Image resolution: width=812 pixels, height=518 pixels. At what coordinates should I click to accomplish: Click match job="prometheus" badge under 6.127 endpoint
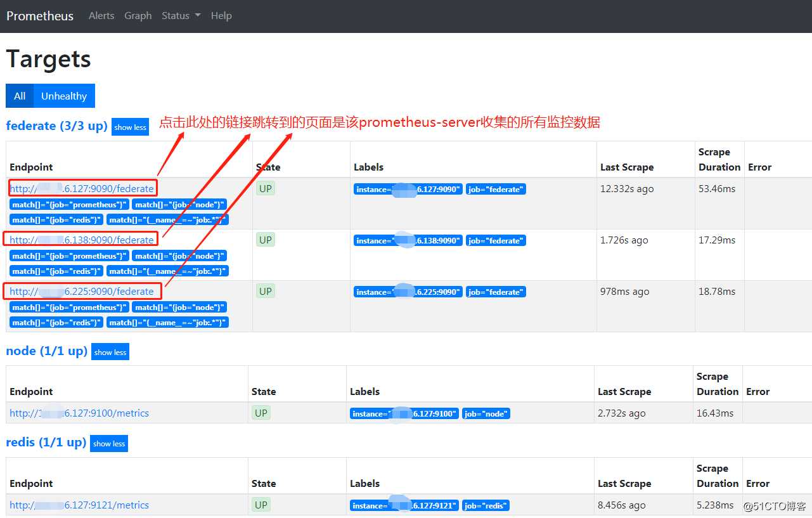[x=69, y=204]
